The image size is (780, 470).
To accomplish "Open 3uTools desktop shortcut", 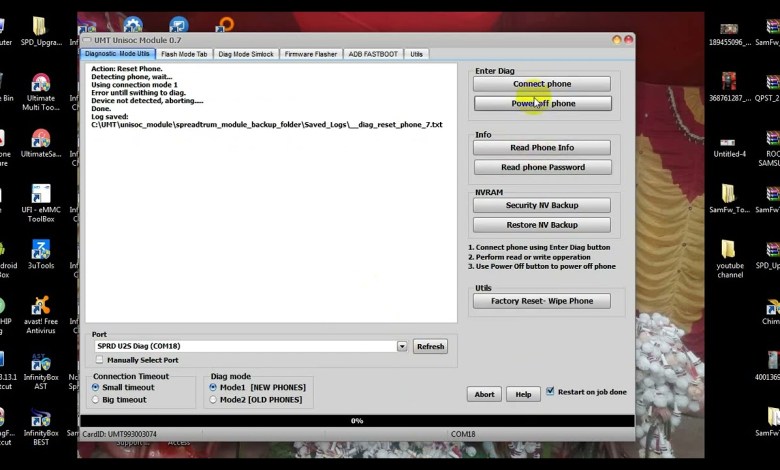I will (x=41, y=254).
